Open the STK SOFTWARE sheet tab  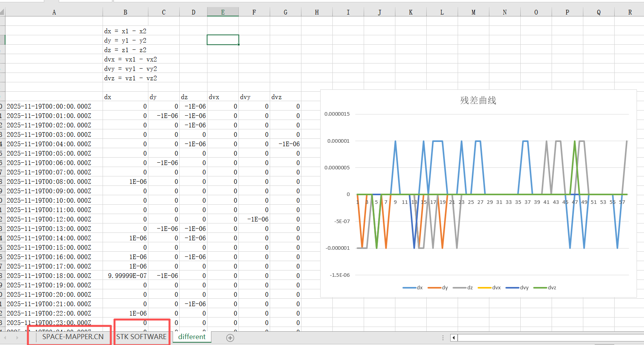click(141, 337)
